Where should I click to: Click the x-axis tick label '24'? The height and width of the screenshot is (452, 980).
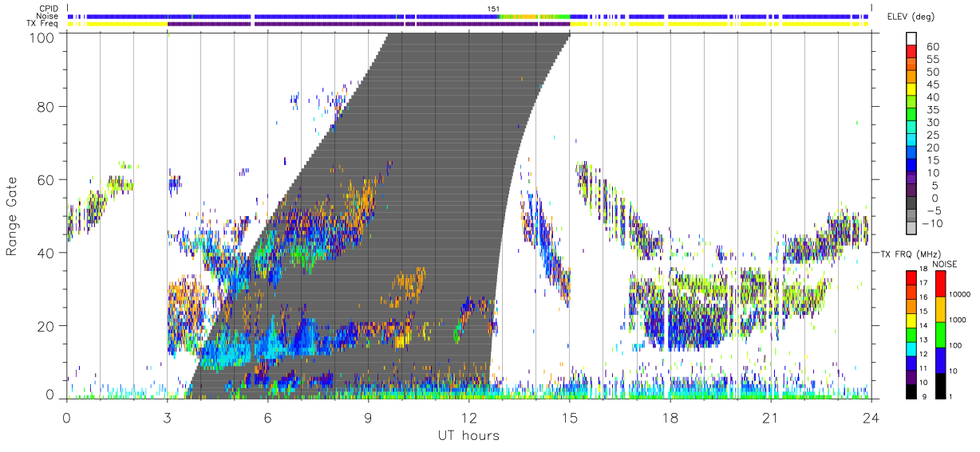(x=871, y=418)
